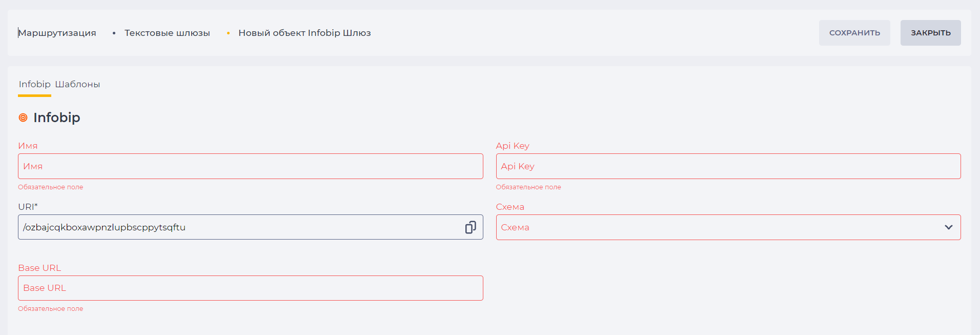Focus the Base URL input field

(251, 288)
